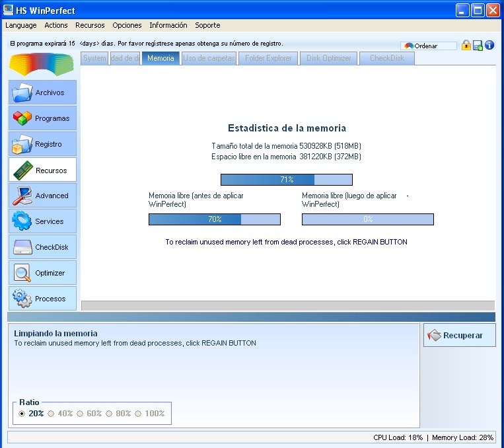Open the Procesos gears section
The image size is (504, 448).
[x=42, y=299]
